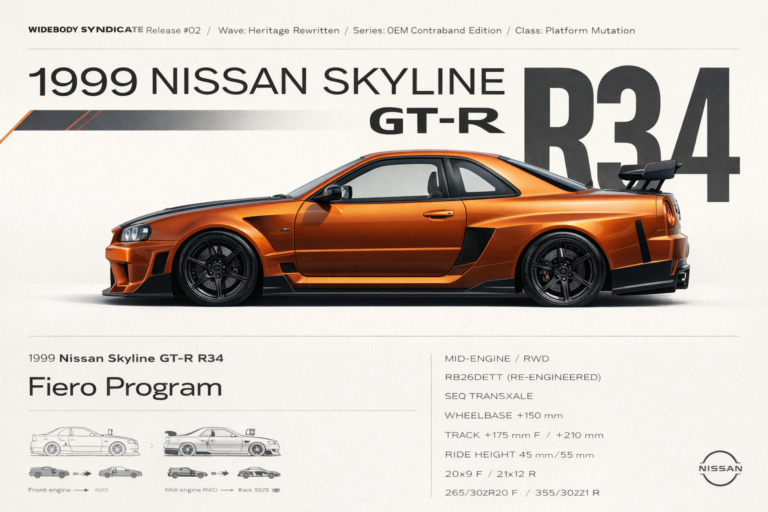The width and height of the screenshot is (768, 512).
Task: Click the 'Front-engine' diagram label
Action: point(49,490)
